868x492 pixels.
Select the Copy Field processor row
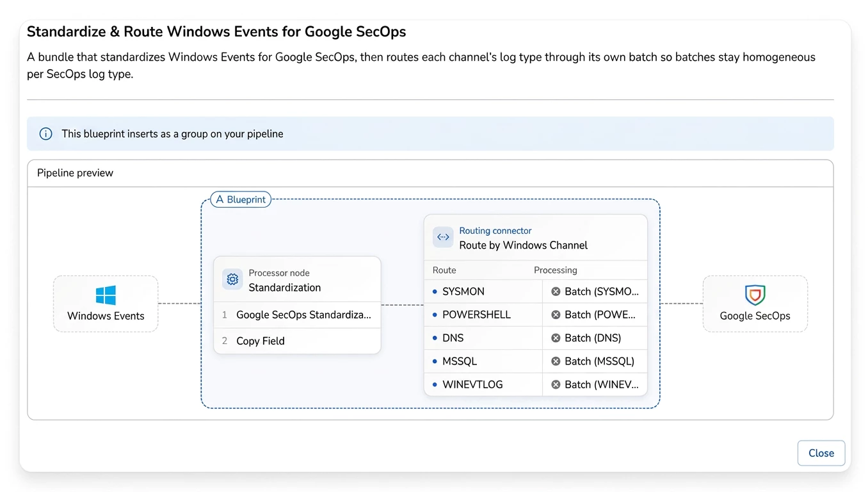click(297, 341)
